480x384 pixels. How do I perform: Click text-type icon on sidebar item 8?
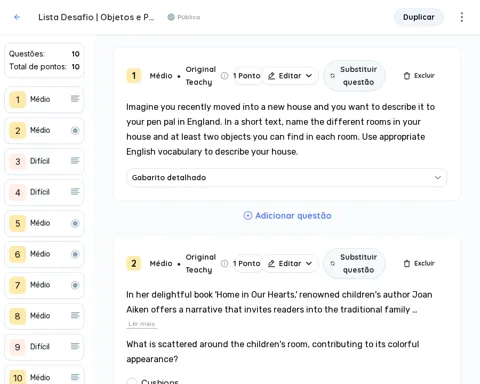(75, 315)
